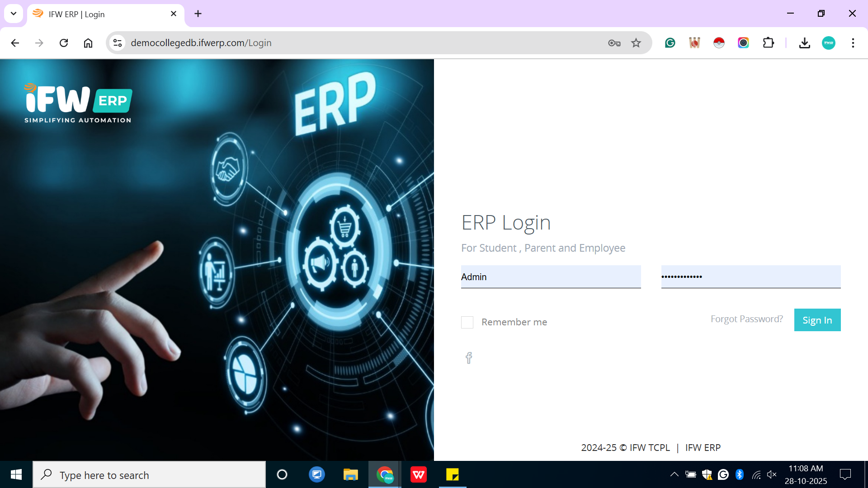View site information icon in address bar
This screenshot has width=868, height=488.
coord(118,43)
